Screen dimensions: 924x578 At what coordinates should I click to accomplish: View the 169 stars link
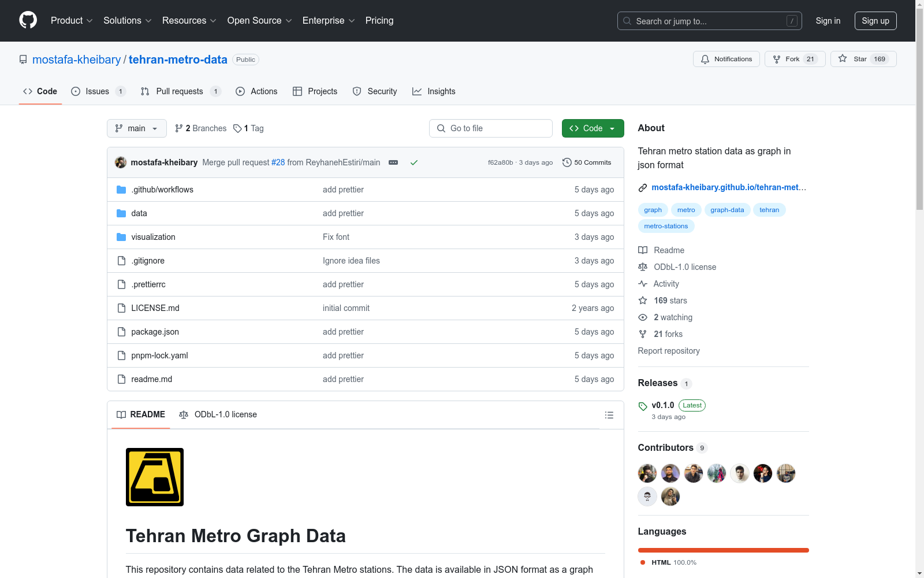pyautogui.click(x=662, y=301)
